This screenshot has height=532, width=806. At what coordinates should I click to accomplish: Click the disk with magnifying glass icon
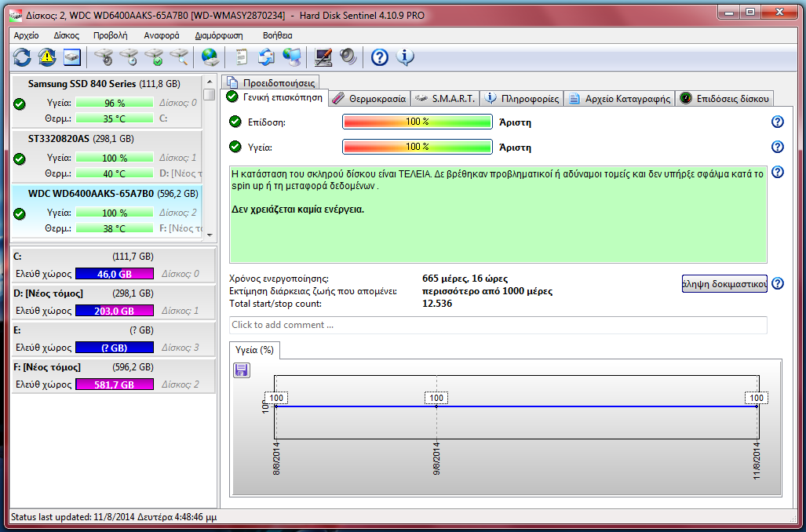[x=180, y=57]
